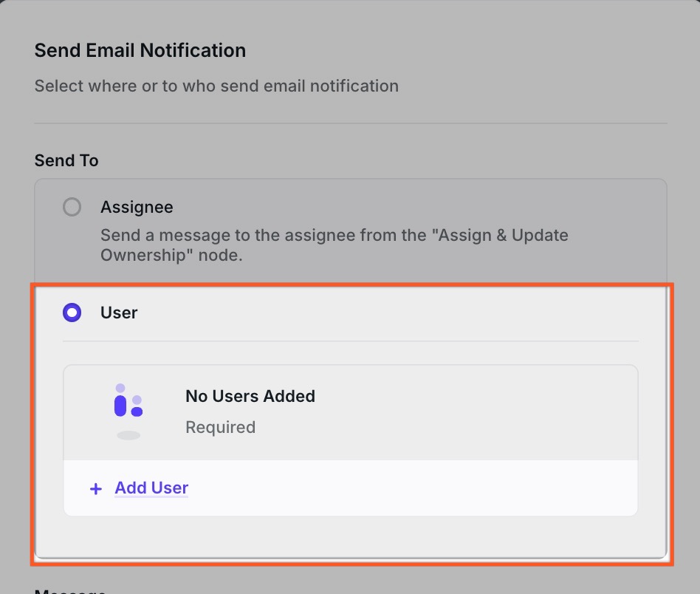Click the Assignee description about Ownership node

click(x=334, y=245)
